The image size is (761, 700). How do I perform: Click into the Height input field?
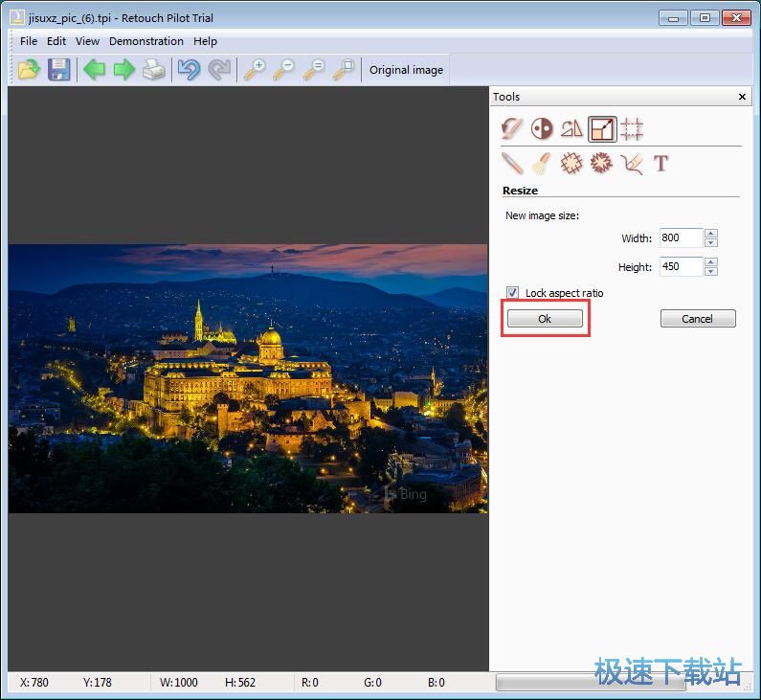pos(681,266)
